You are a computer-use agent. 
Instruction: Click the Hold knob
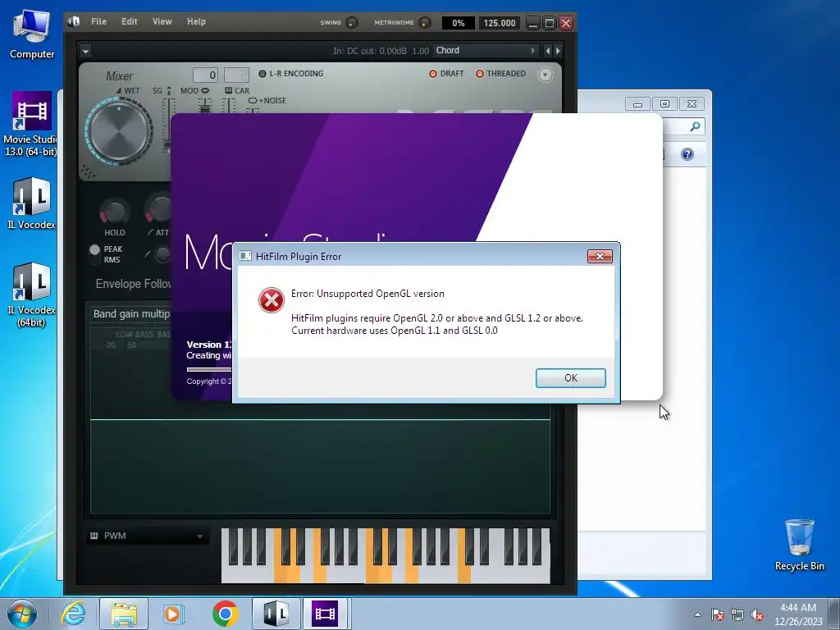(114, 212)
